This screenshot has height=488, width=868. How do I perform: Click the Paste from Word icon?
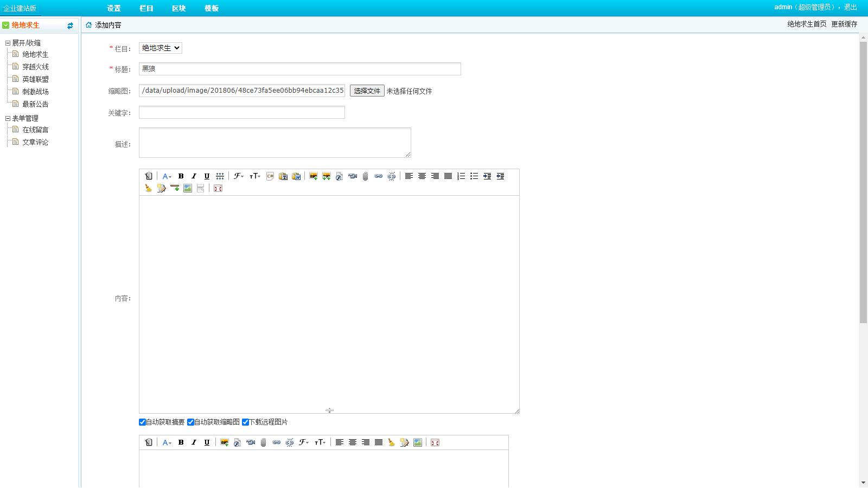296,176
